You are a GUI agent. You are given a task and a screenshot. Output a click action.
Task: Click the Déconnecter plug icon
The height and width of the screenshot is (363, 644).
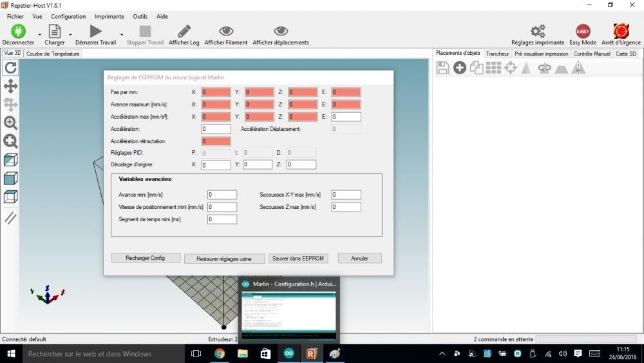(x=18, y=31)
